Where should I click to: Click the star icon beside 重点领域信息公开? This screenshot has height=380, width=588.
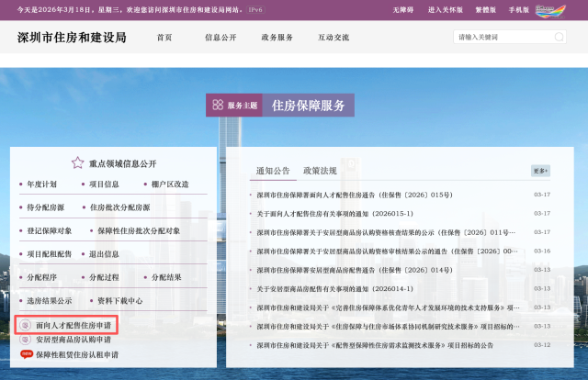point(79,163)
